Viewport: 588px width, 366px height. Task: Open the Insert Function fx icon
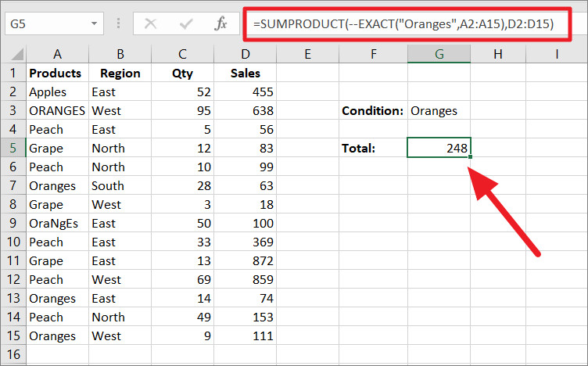220,23
